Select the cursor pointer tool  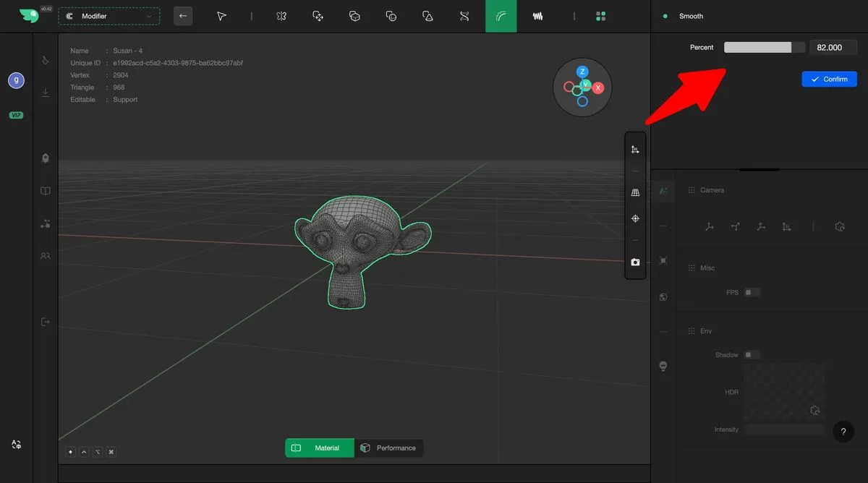click(x=221, y=16)
